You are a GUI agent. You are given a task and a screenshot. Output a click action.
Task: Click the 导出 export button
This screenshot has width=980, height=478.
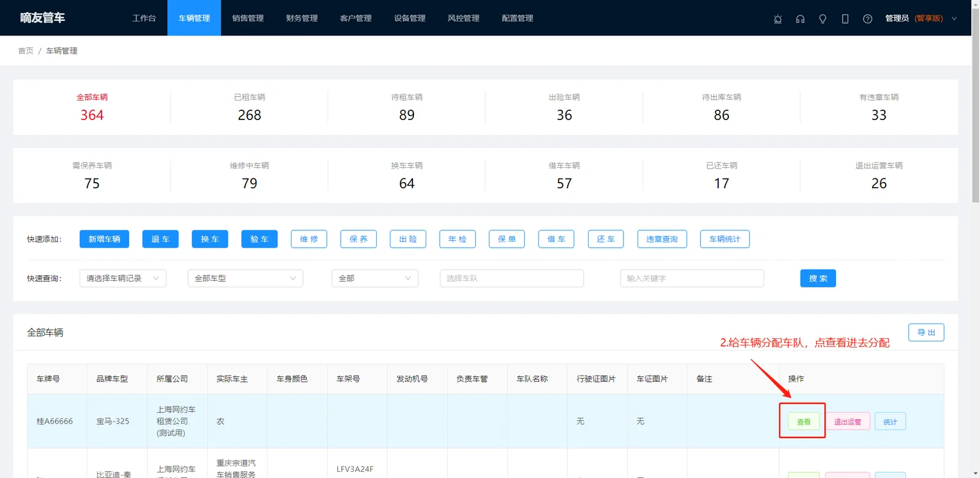[x=926, y=332]
